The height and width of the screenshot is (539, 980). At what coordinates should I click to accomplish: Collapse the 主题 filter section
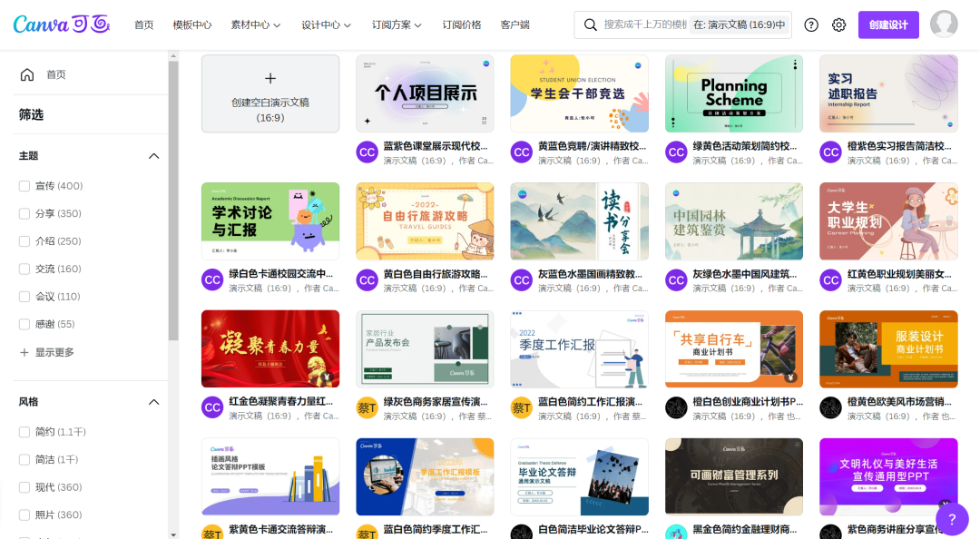click(x=153, y=156)
